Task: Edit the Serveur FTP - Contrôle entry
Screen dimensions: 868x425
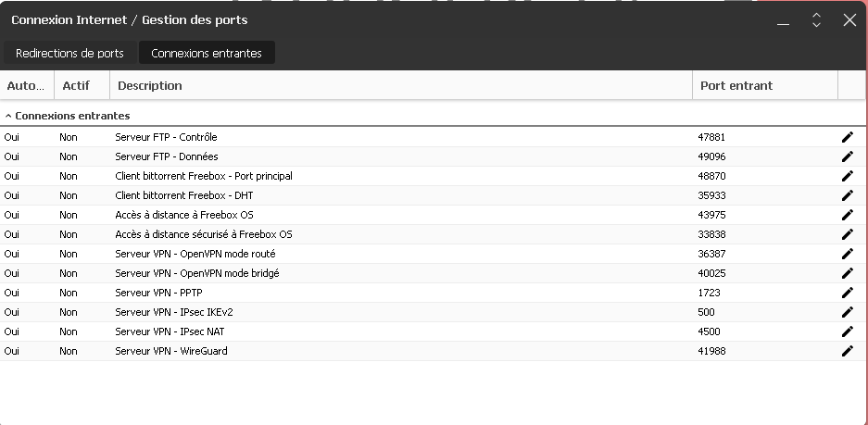Action: (847, 137)
